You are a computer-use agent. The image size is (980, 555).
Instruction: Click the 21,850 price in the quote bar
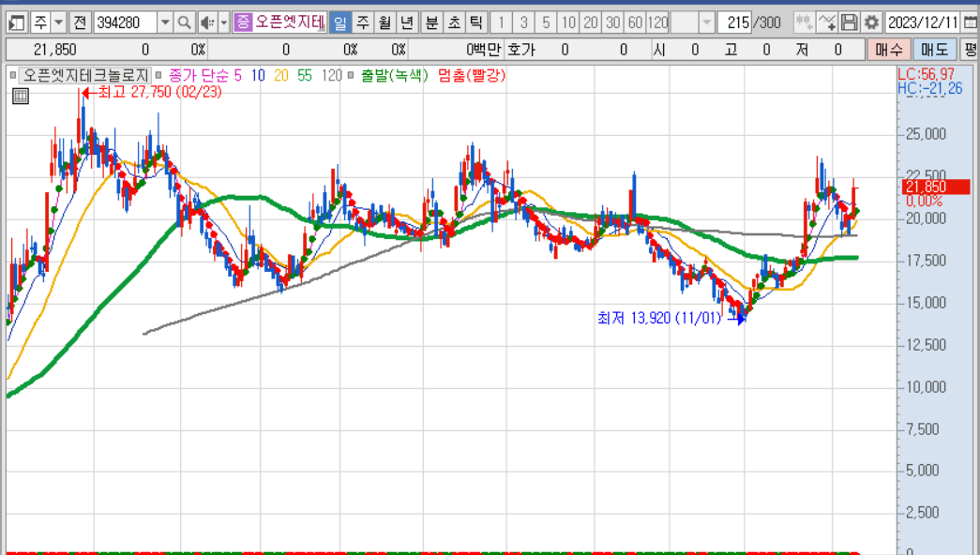[55, 50]
